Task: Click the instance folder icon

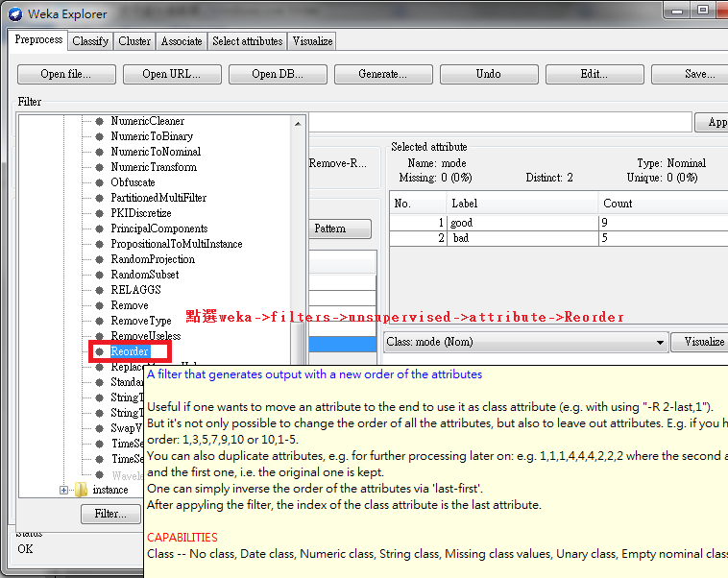Action: pos(82,490)
